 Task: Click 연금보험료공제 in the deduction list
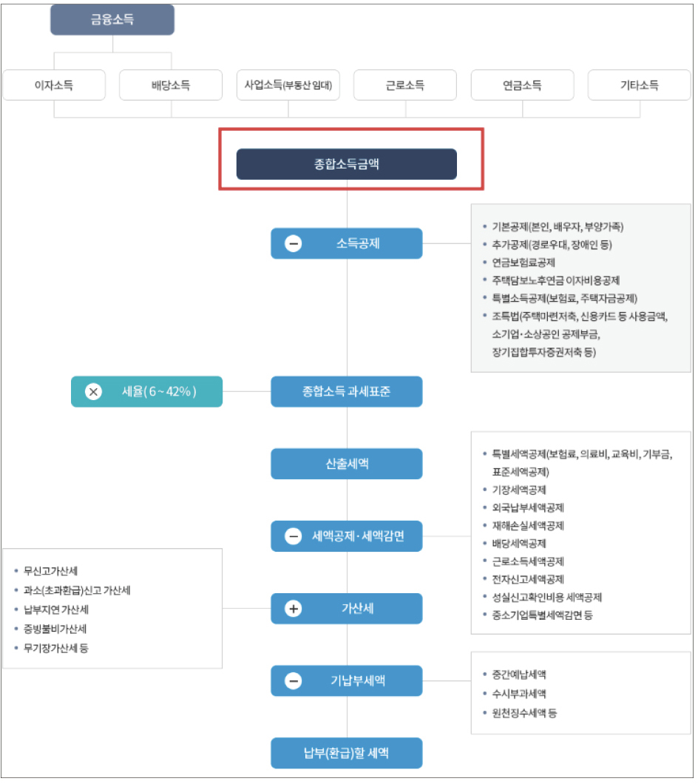point(523,263)
